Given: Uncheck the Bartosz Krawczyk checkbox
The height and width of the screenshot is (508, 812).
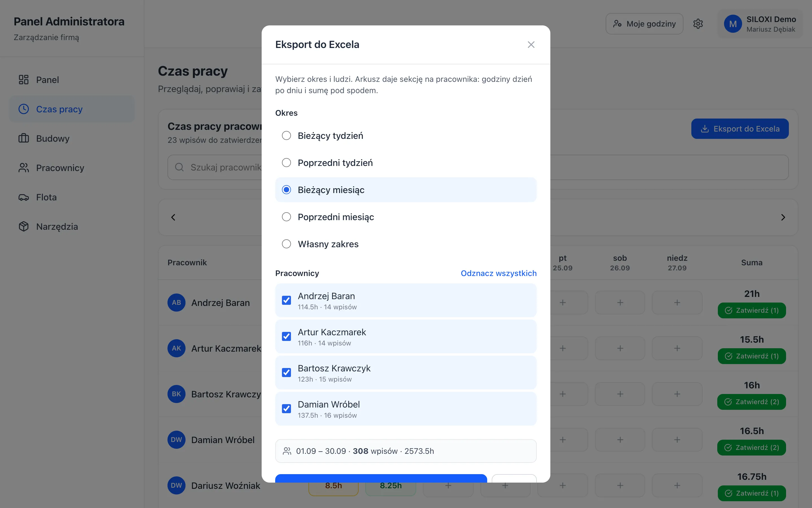Looking at the screenshot, I should pos(286,372).
